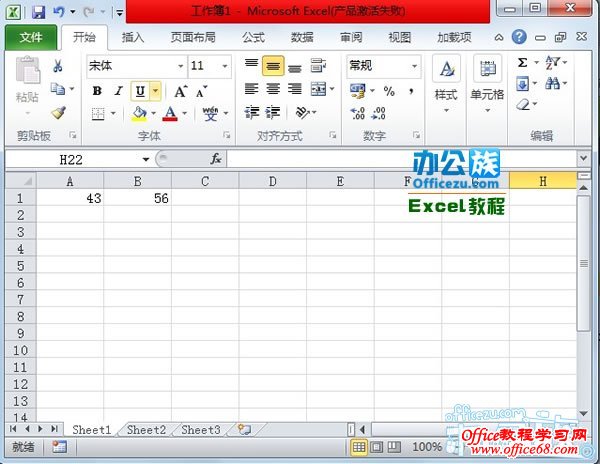Toggle Middle Align

pyautogui.click(x=273, y=65)
